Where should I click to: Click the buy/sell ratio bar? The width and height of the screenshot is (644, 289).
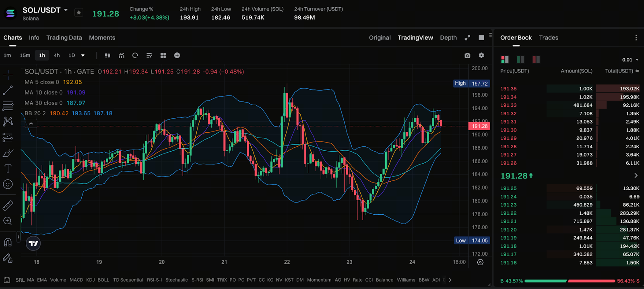(570, 281)
